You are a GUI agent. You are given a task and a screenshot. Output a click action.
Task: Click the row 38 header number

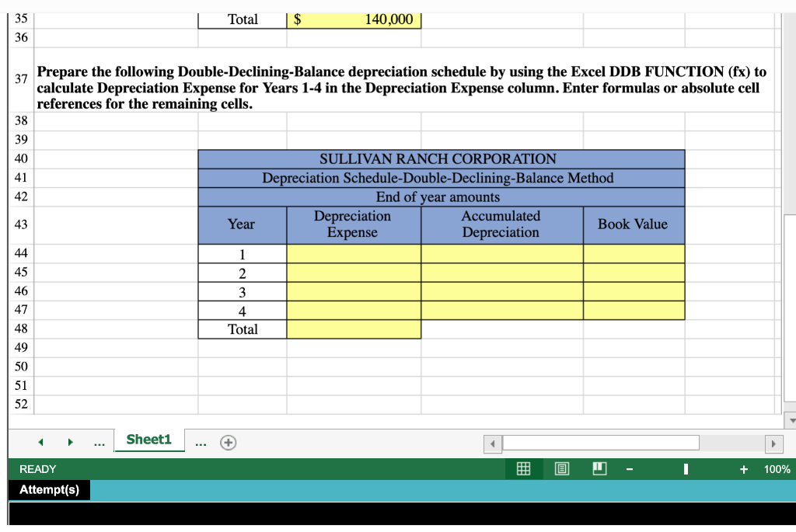20,120
